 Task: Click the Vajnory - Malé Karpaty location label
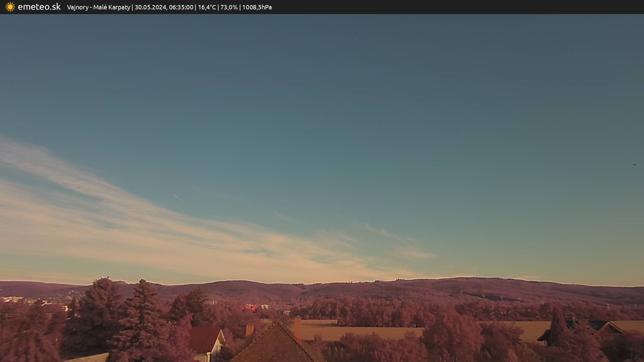[98, 7]
